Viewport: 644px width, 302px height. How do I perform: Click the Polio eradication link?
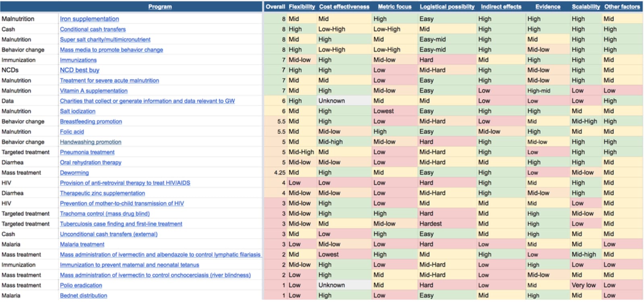(81, 285)
